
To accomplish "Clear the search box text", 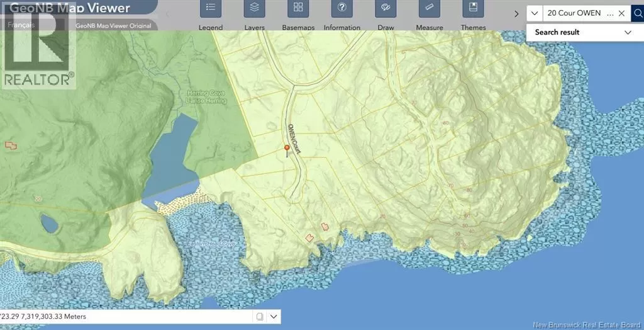I will (621, 13).
